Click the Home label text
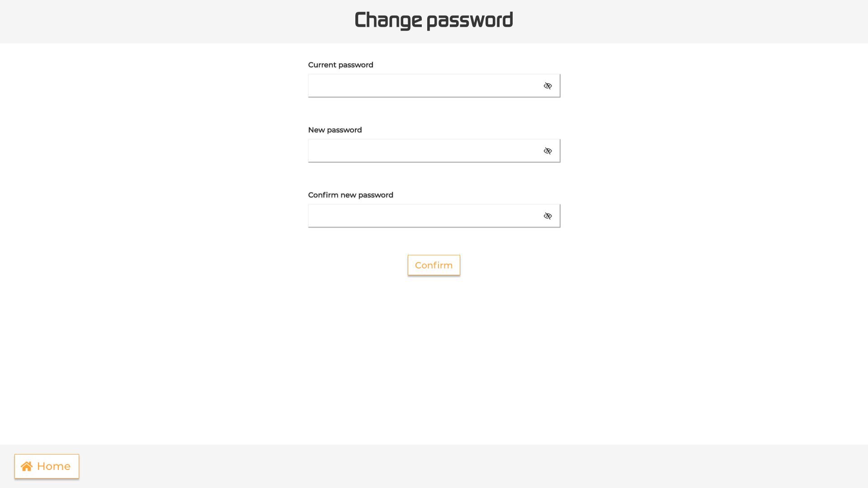868x488 pixels. (x=54, y=466)
